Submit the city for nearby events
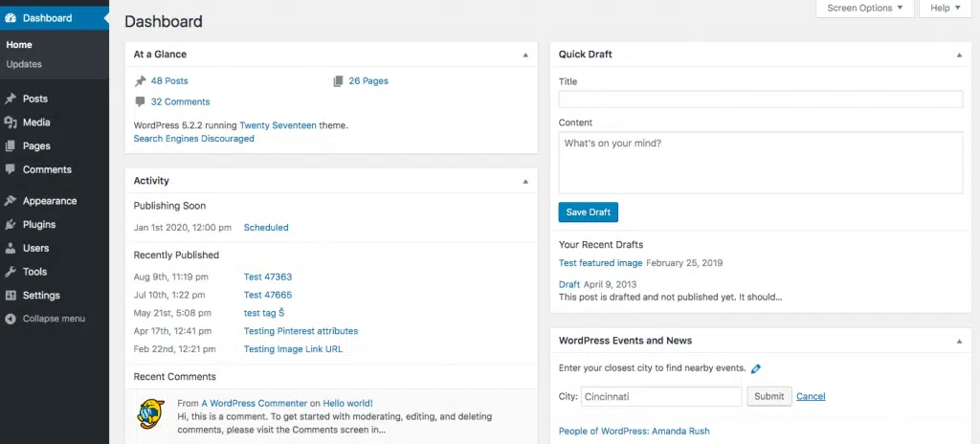980x444 pixels. [x=768, y=396]
